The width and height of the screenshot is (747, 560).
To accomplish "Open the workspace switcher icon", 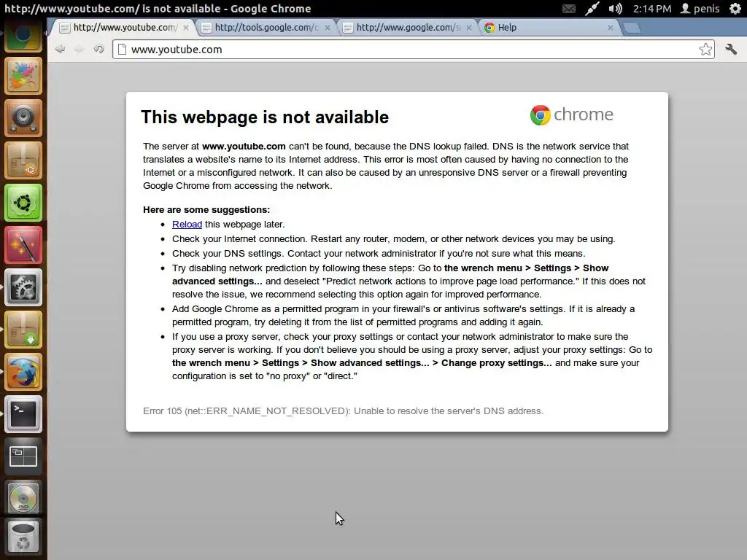I will 23,456.
